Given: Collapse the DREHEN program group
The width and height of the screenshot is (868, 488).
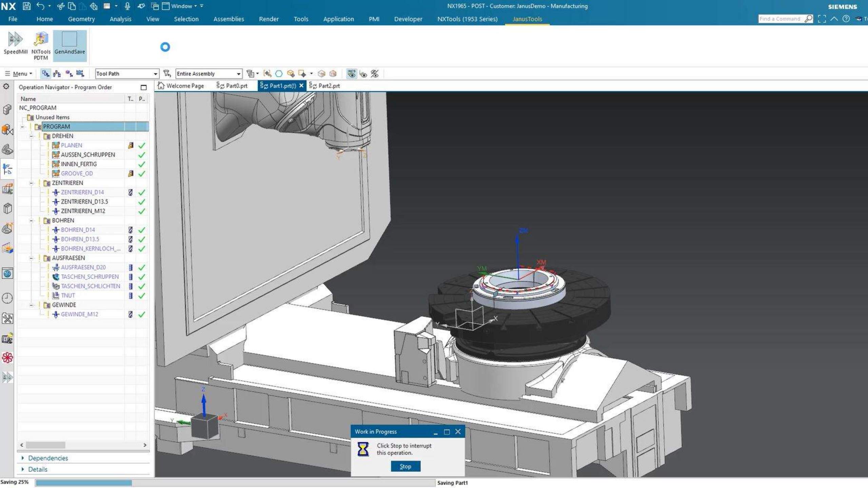Looking at the screenshot, I should click(x=31, y=136).
